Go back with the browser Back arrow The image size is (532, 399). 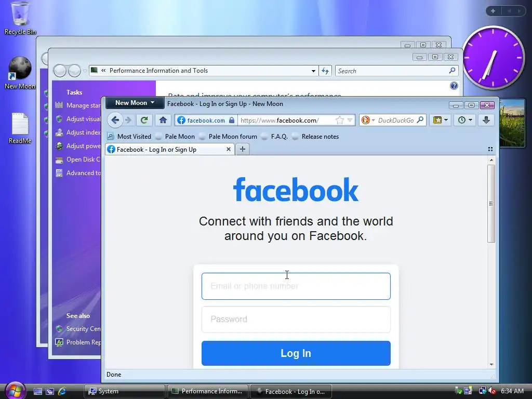pyautogui.click(x=115, y=120)
